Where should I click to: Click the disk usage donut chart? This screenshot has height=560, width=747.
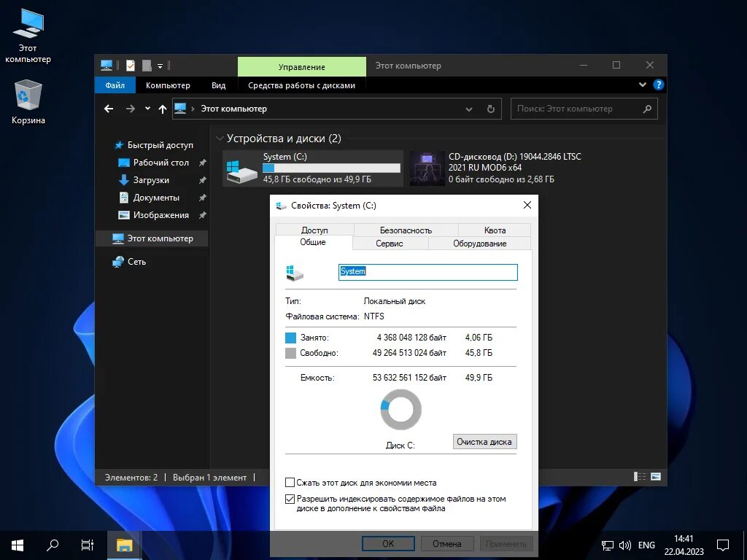pyautogui.click(x=400, y=410)
